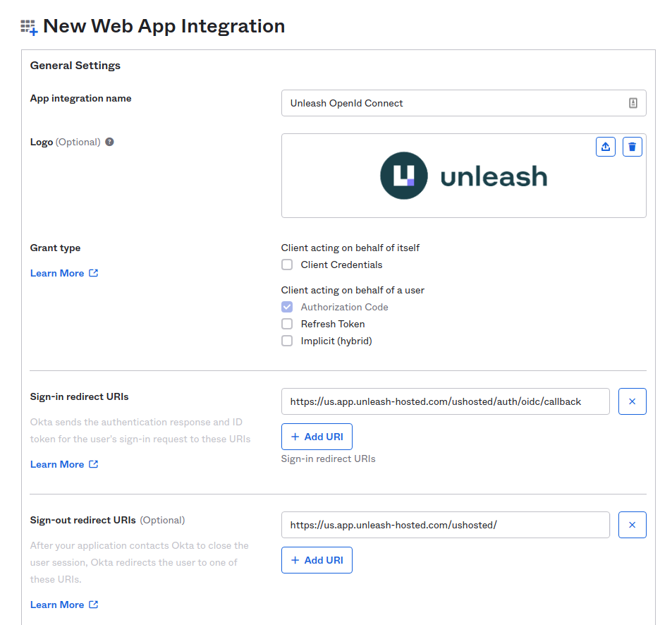Image resolution: width=672 pixels, height=625 pixels.
Task: Select the sign-in redirect URI text field
Action: click(x=446, y=401)
